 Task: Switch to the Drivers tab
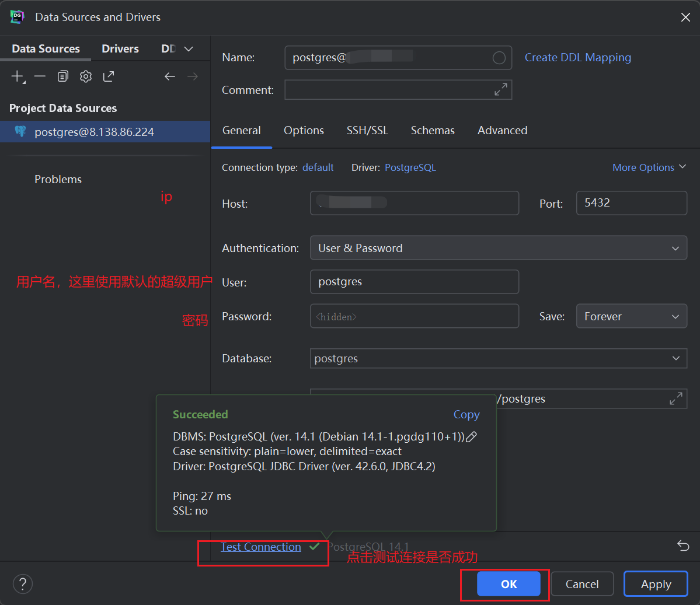[120, 48]
